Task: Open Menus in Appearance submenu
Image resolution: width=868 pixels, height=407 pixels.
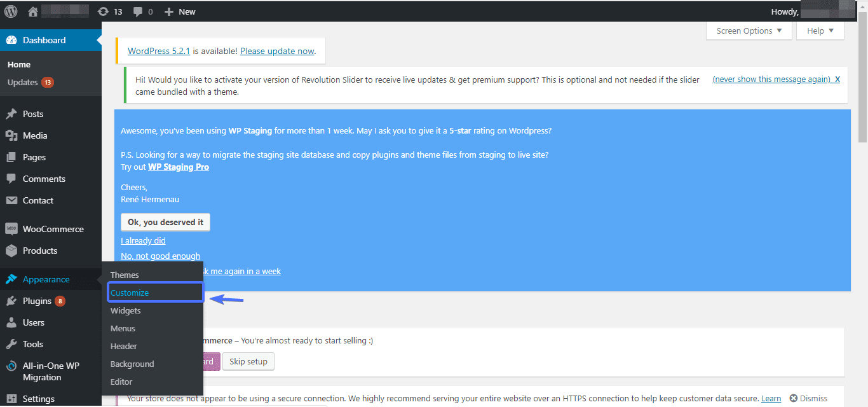Action: (123, 328)
